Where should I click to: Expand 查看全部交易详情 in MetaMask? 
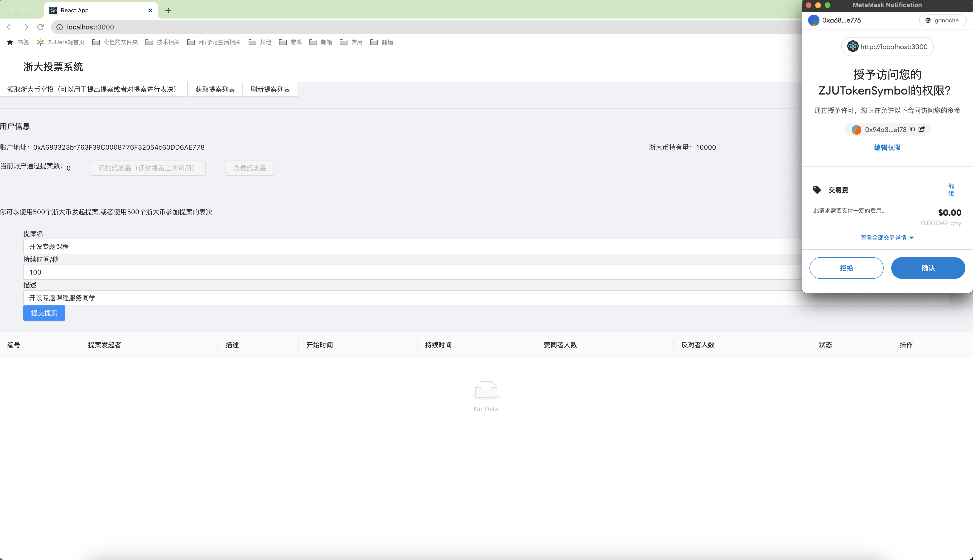click(887, 238)
